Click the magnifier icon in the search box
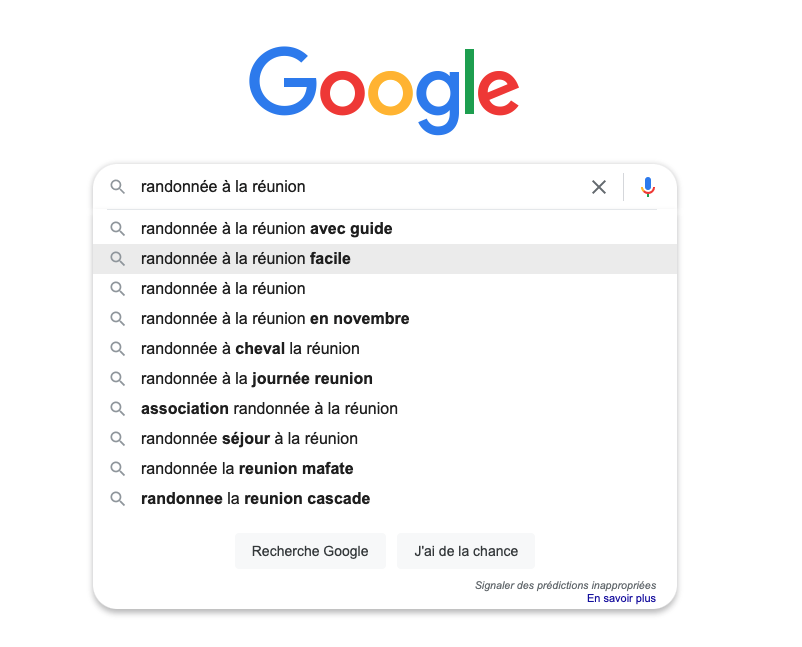Viewport: 802px width, 647px height. point(118,187)
